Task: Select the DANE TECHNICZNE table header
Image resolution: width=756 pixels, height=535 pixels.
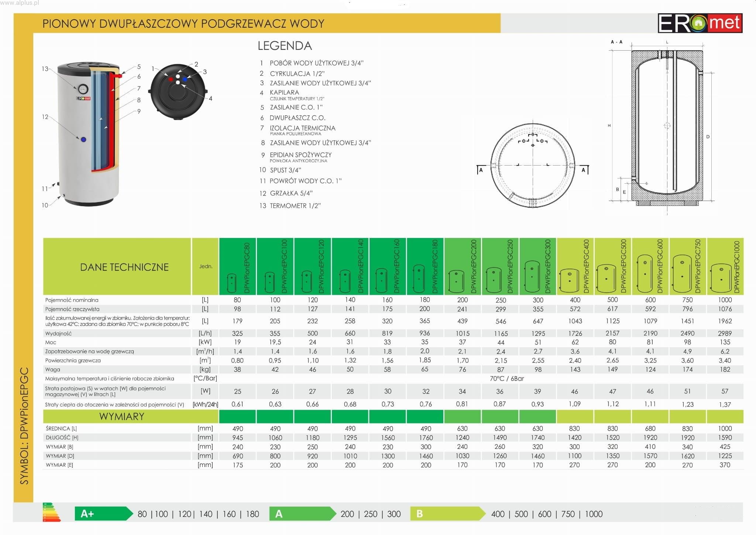Action: [x=124, y=267]
